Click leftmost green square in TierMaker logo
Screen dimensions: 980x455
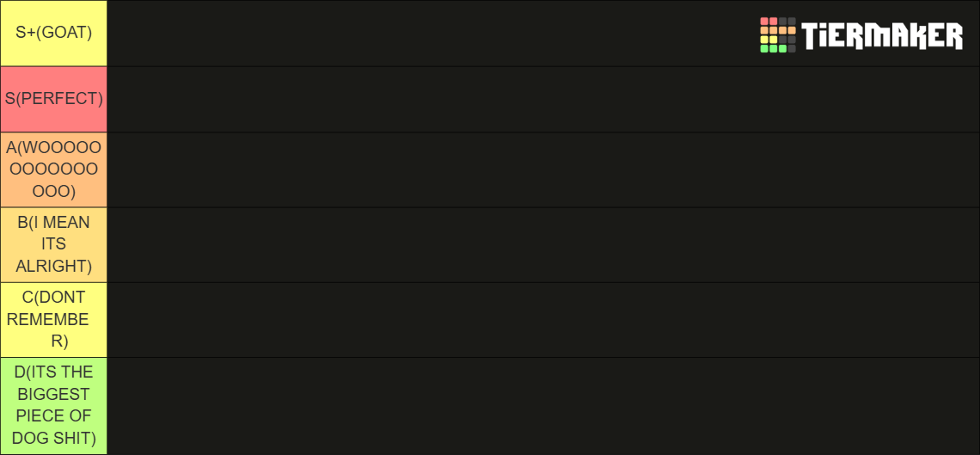tap(764, 49)
